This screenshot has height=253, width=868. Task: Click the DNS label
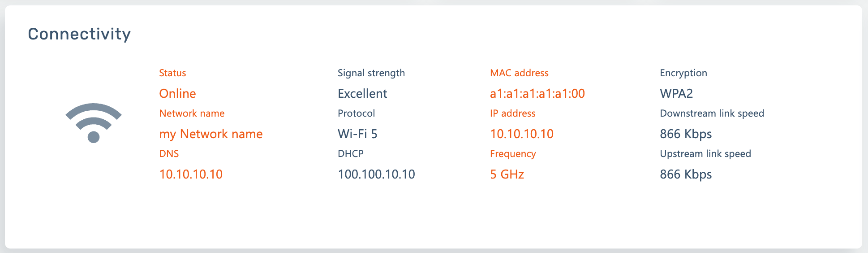[169, 154]
